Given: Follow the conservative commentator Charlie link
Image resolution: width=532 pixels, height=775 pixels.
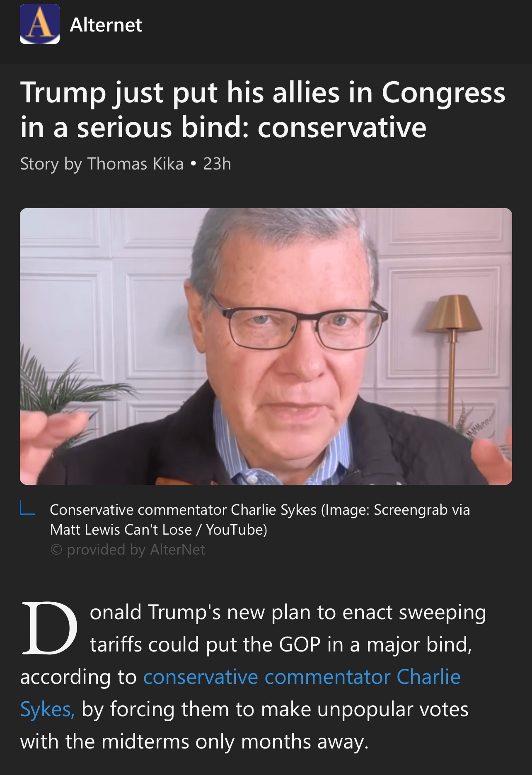Looking at the screenshot, I should coord(302,677).
